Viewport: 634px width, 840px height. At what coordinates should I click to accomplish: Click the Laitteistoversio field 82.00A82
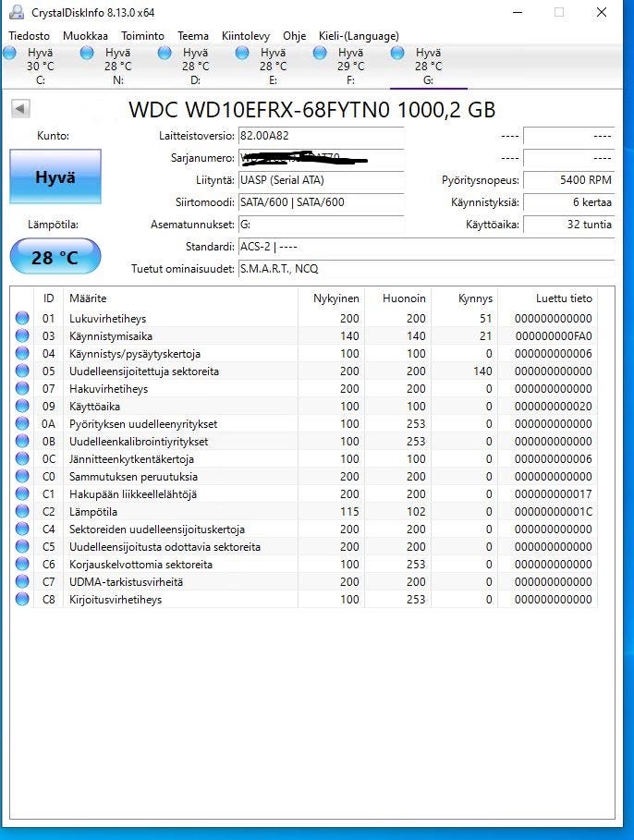pos(321,136)
